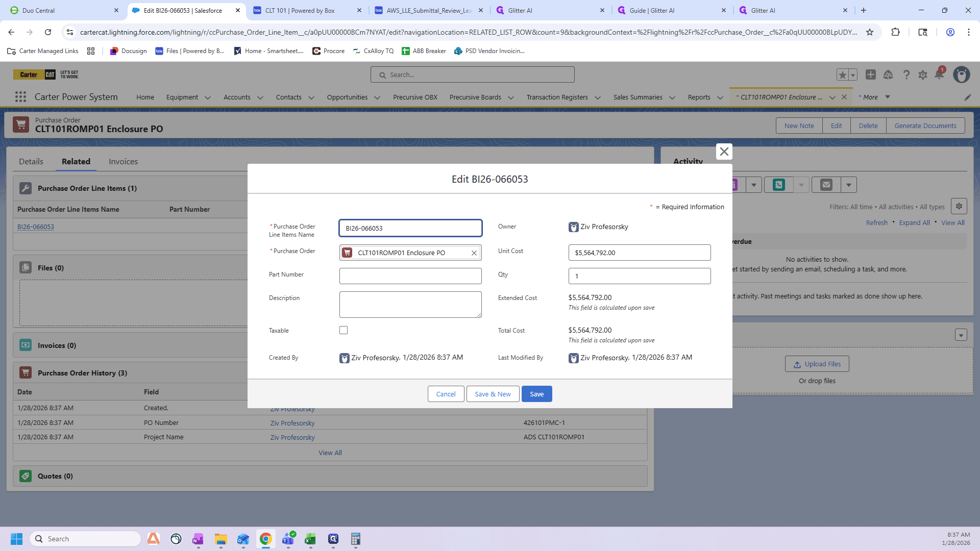Viewport: 980px width, 551px height.
Task: Click Save & New button
Action: [493, 394]
